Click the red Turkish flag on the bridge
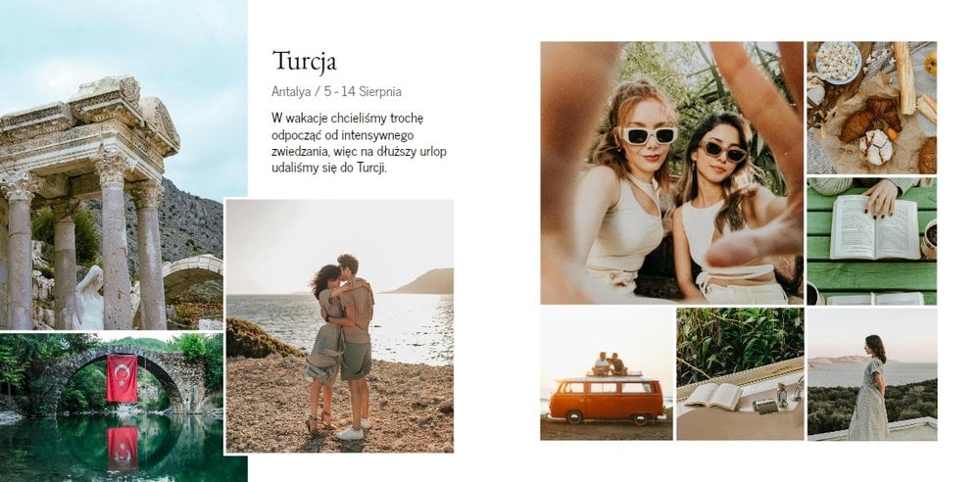 122,378
